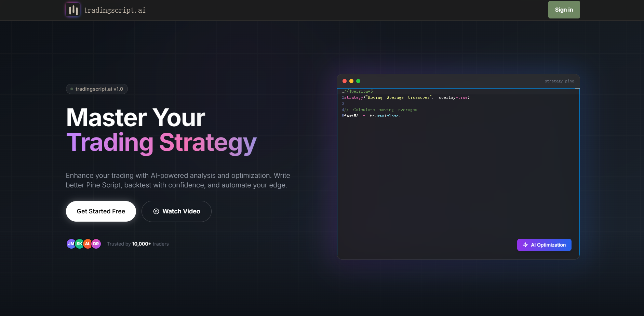This screenshot has width=644, height=316.
Task: Click the green status dot on the version badge
Action: (71, 89)
